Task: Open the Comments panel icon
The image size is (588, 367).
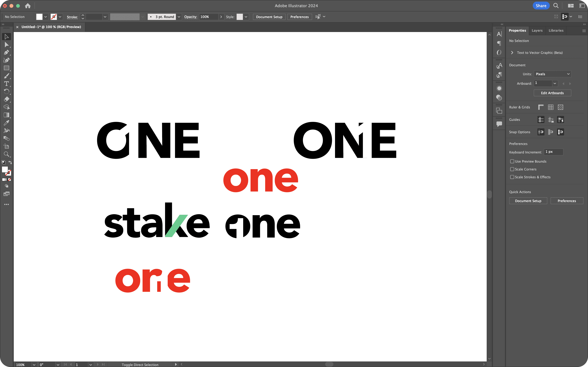Action: [499, 124]
